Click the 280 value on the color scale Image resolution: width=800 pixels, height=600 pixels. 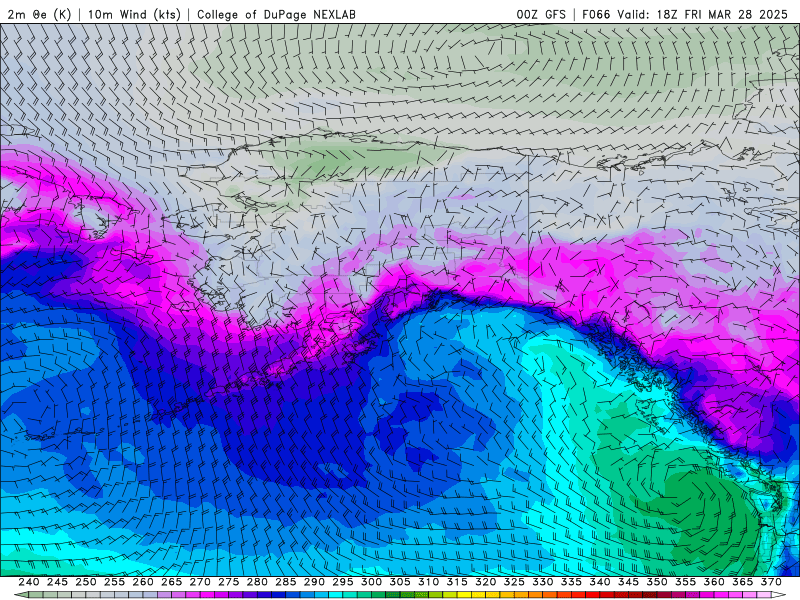257,582
